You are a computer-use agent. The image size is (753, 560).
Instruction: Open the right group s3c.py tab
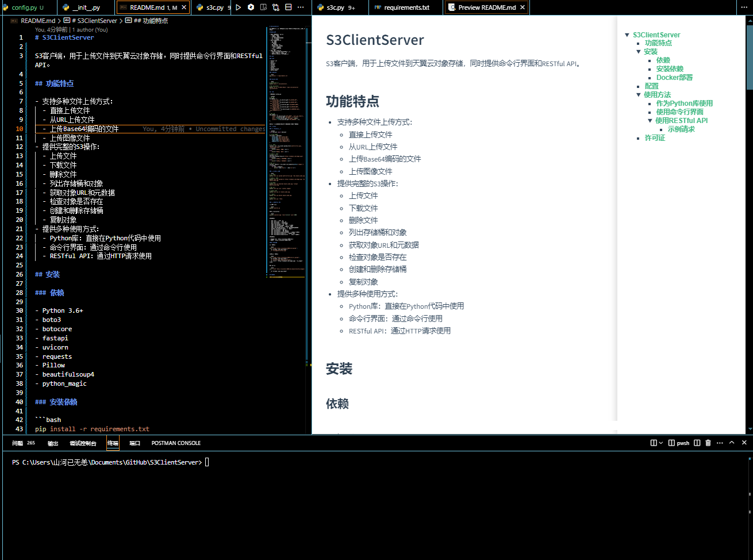click(x=340, y=7)
